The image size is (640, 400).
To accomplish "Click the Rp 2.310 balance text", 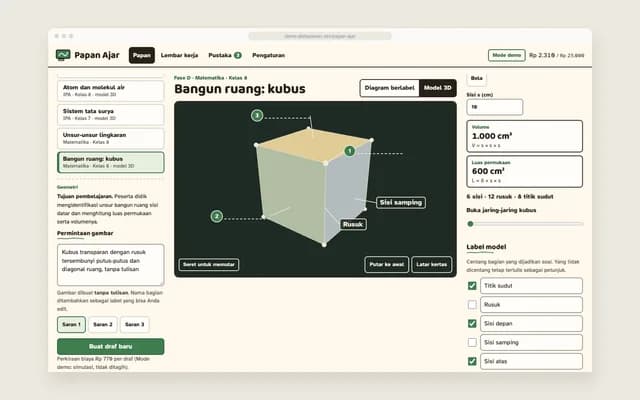I will (542, 55).
